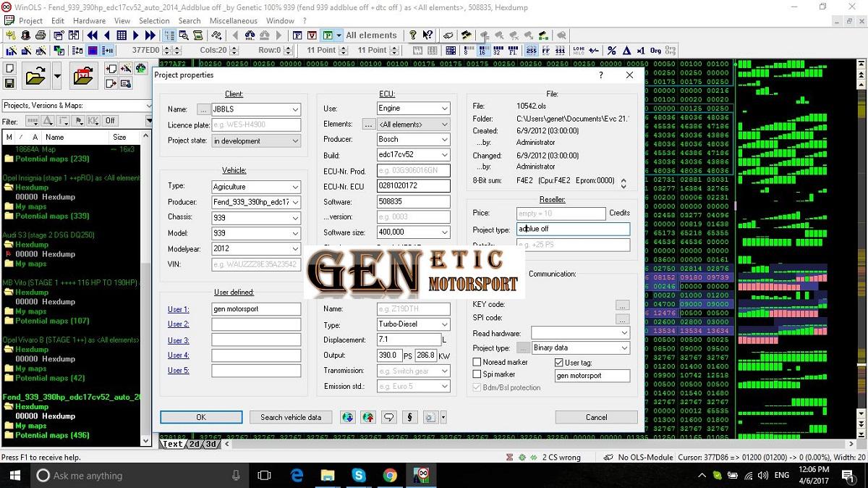Click the fast-forward double arrow icon
The image size is (868, 488).
pyautogui.click(x=150, y=35)
